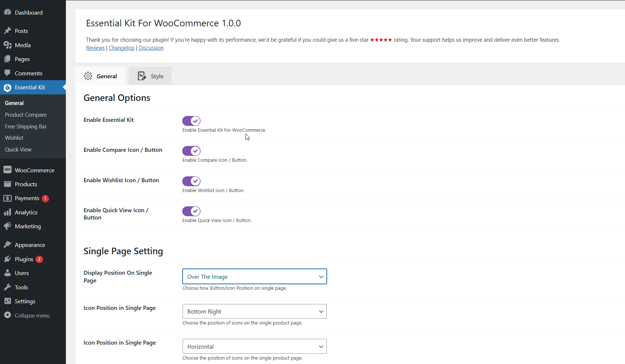Click the 'Single Page Setting' heading

123,251
